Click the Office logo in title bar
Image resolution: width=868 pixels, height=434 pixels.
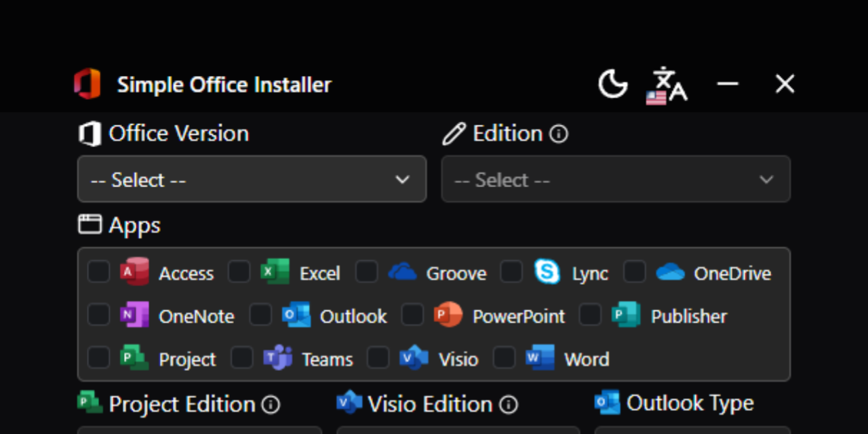point(87,84)
